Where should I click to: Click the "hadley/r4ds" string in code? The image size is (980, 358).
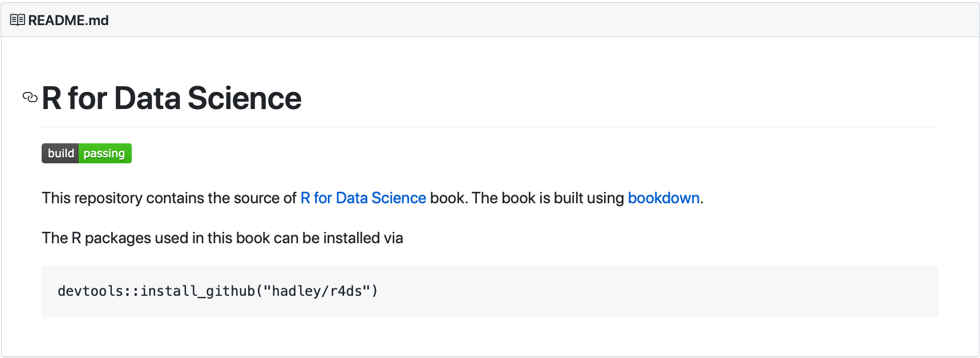(317, 291)
